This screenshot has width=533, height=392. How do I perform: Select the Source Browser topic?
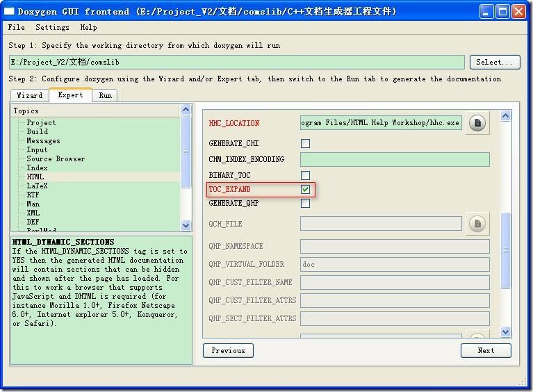56,158
